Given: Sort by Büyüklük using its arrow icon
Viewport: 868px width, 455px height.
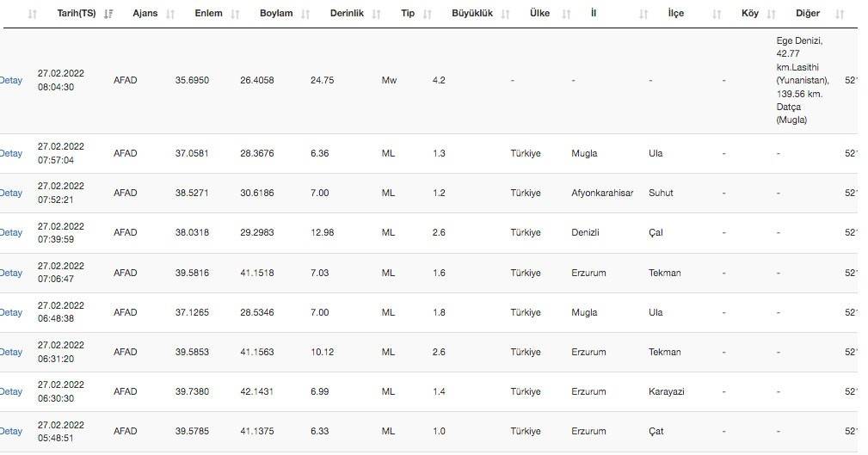Looking at the screenshot, I should (x=505, y=15).
